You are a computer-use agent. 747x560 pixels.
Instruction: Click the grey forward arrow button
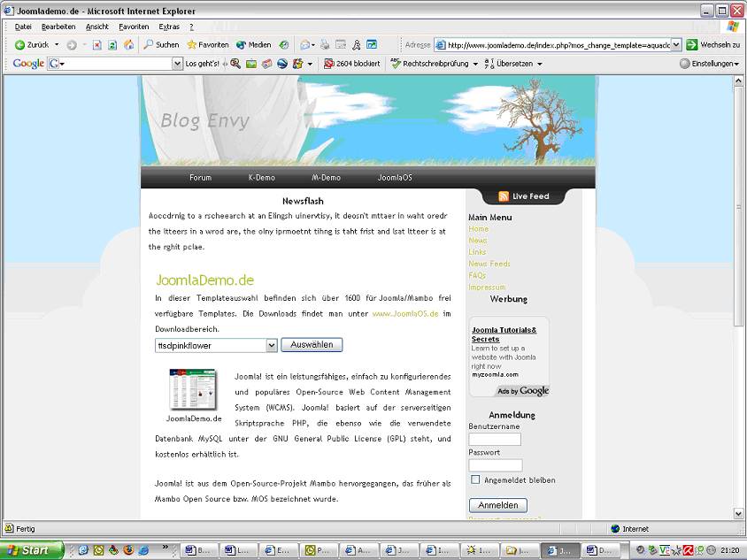tap(72, 45)
